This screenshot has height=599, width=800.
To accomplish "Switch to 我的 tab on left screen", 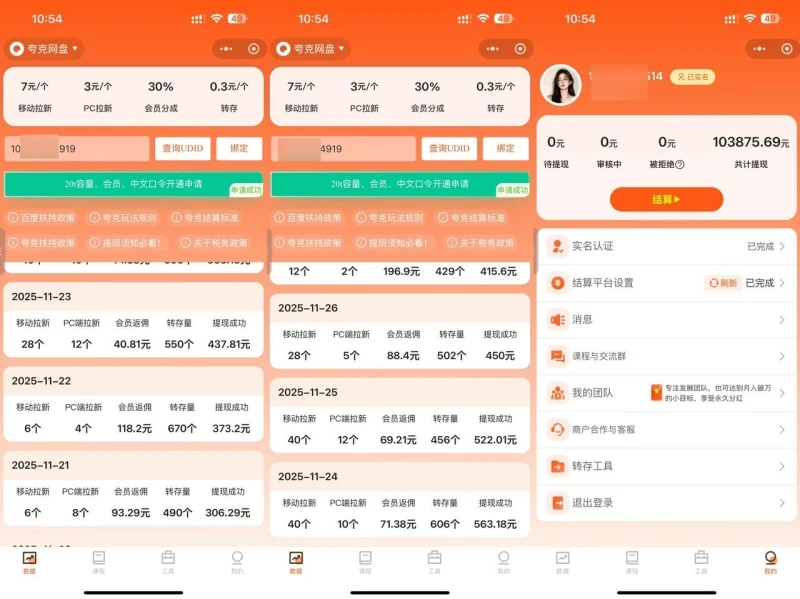I will (x=237, y=562).
